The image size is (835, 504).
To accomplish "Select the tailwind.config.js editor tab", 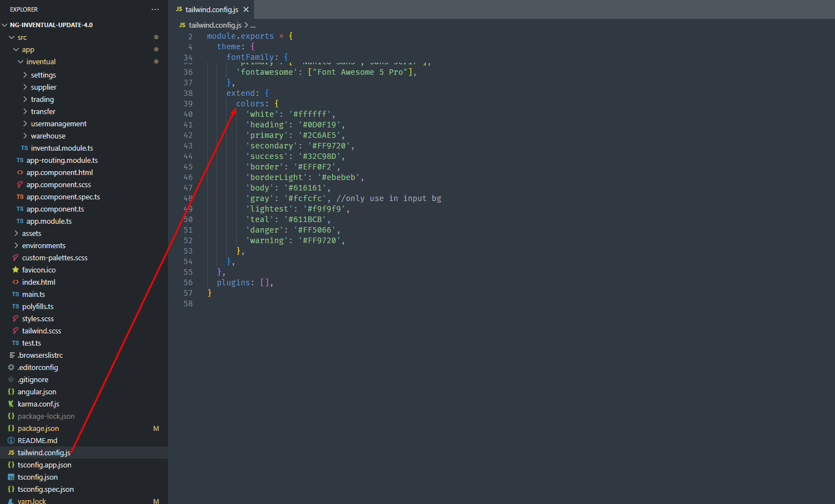I will (x=212, y=9).
